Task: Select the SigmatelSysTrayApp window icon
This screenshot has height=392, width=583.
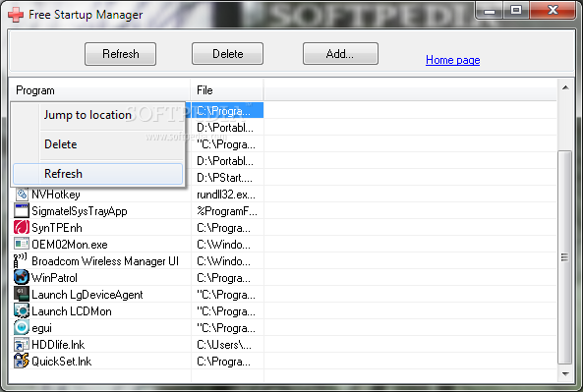Action: (x=22, y=210)
